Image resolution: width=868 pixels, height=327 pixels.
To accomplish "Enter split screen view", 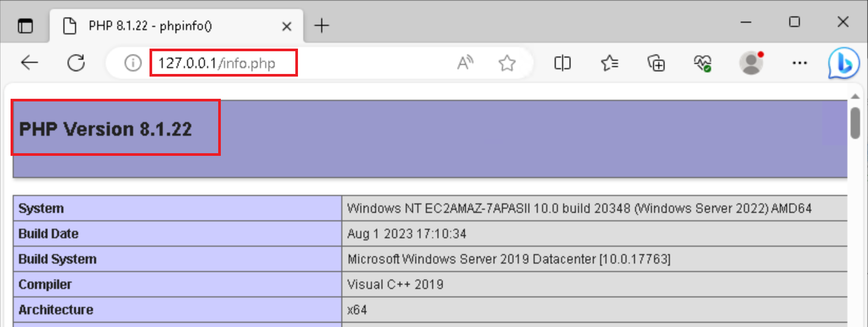I will coord(562,63).
